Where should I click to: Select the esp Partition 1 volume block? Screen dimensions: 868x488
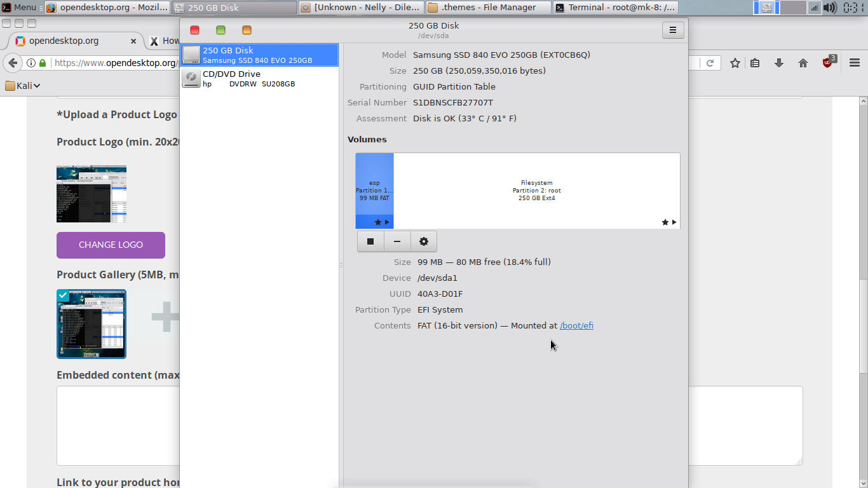point(374,191)
